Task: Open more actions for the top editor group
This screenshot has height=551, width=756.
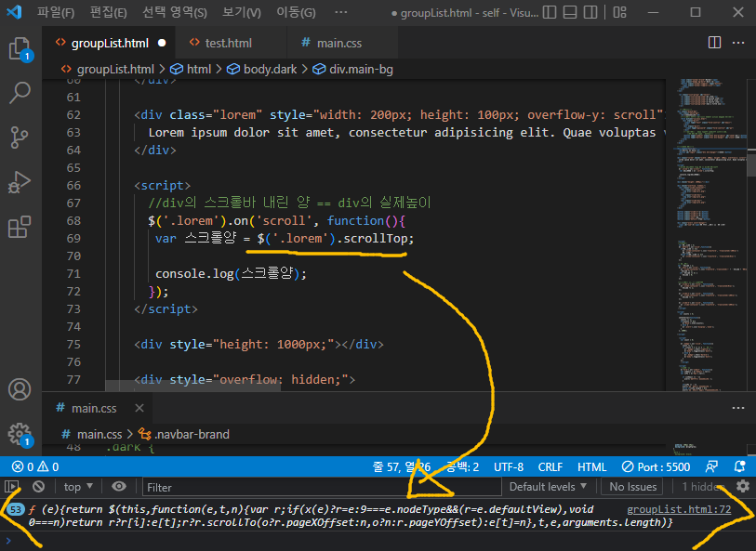Action: click(738, 43)
